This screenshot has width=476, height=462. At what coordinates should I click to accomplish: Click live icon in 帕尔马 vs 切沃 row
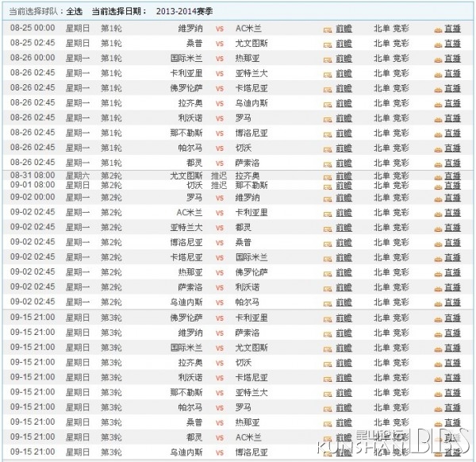coord(438,149)
